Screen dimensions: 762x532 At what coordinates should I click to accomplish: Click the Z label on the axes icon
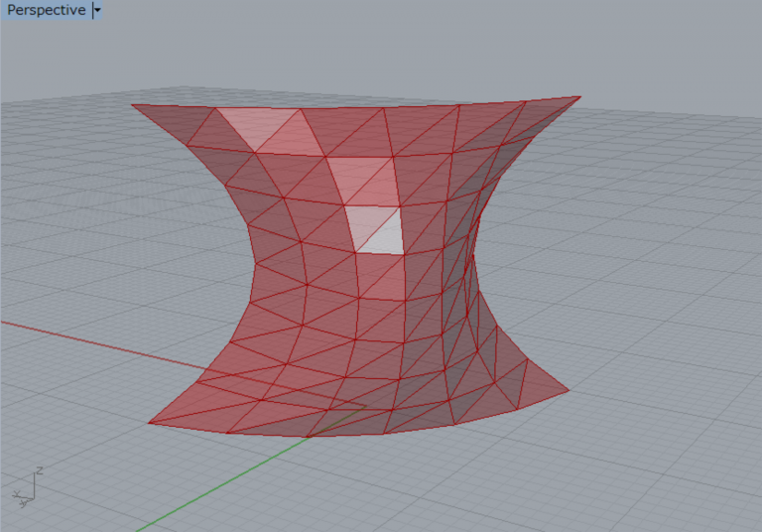click(38, 468)
